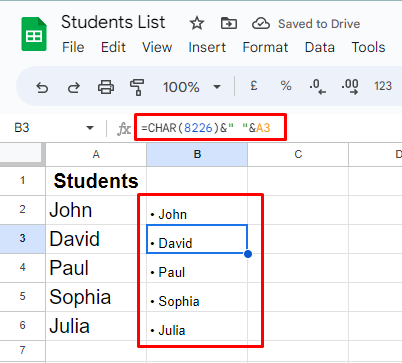Format as percent
Screen dimensions: 402x363
click(286, 86)
